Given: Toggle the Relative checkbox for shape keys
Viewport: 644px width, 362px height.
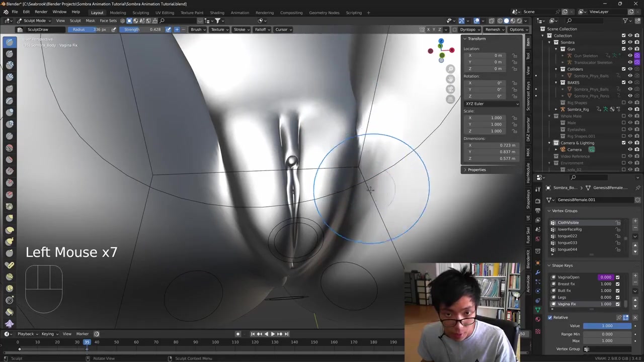Looking at the screenshot, I should click(x=550, y=317).
